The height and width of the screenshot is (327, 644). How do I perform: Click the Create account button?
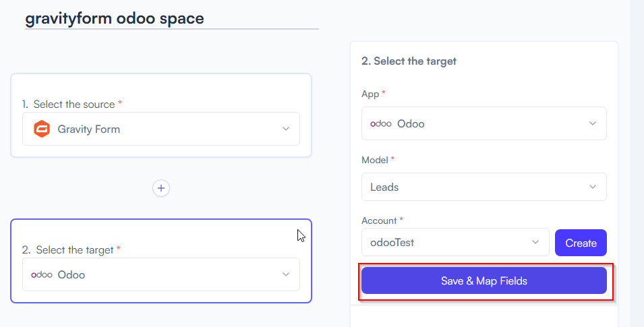(581, 243)
